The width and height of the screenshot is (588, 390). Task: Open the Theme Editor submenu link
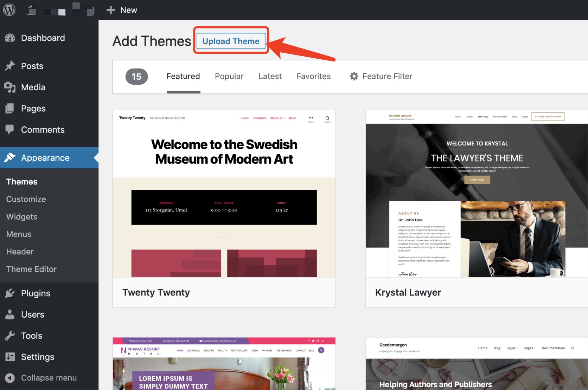click(x=31, y=269)
